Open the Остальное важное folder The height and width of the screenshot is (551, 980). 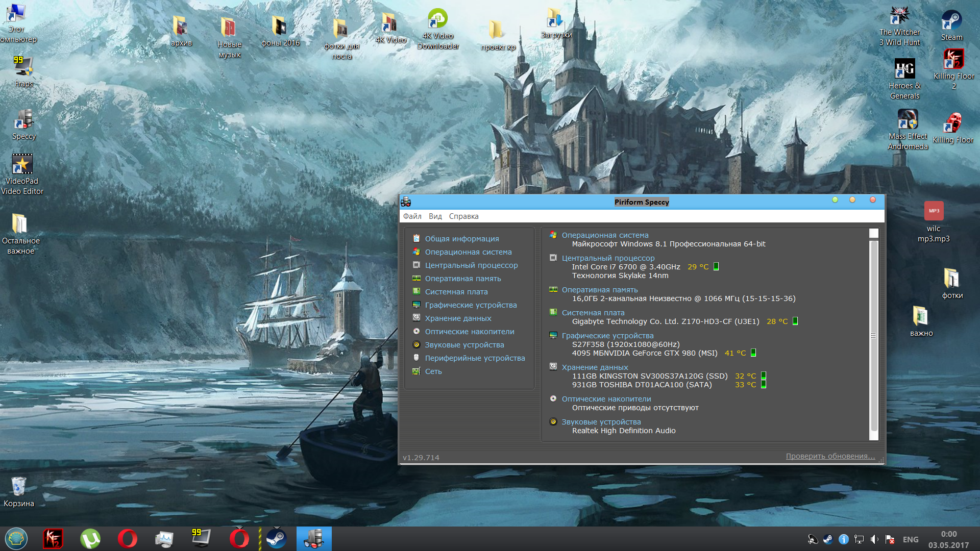click(x=20, y=234)
